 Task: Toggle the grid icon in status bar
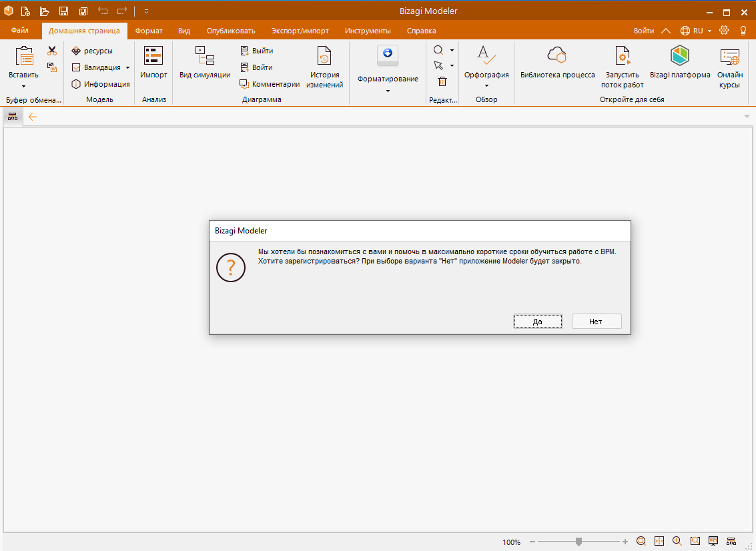(659, 542)
